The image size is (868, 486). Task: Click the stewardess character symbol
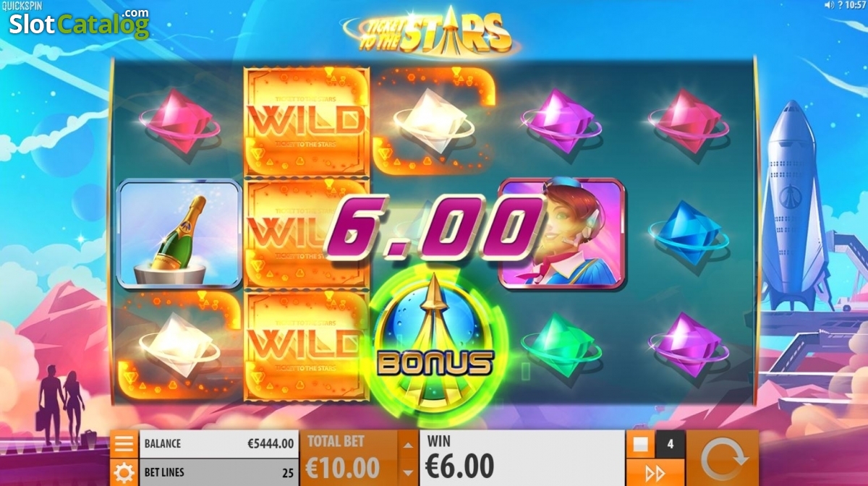[561, 234]
